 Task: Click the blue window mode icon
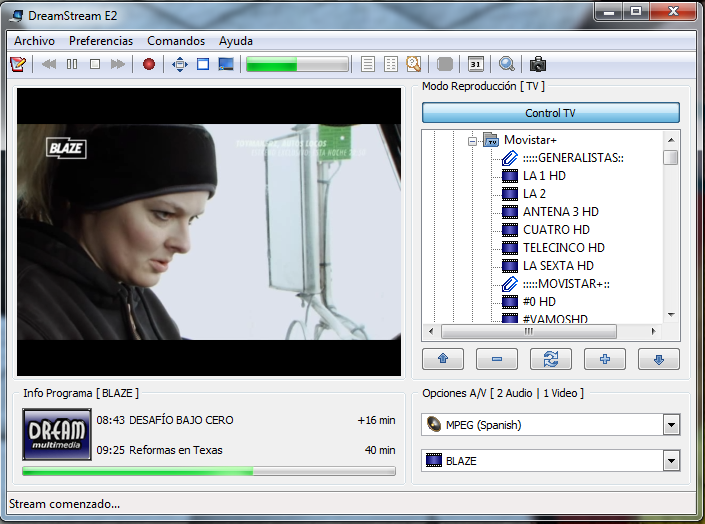[x=203, y=64]
